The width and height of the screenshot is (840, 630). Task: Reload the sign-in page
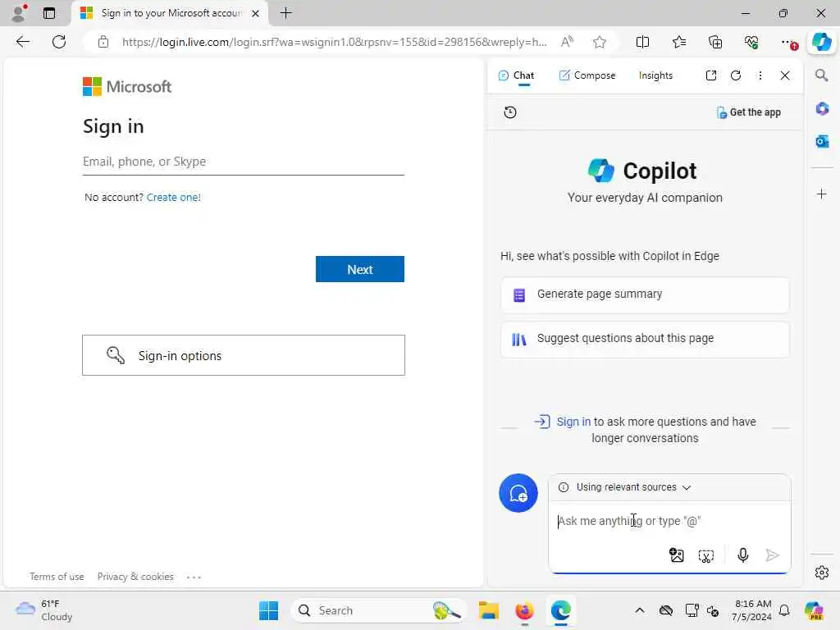pos(59,42)
